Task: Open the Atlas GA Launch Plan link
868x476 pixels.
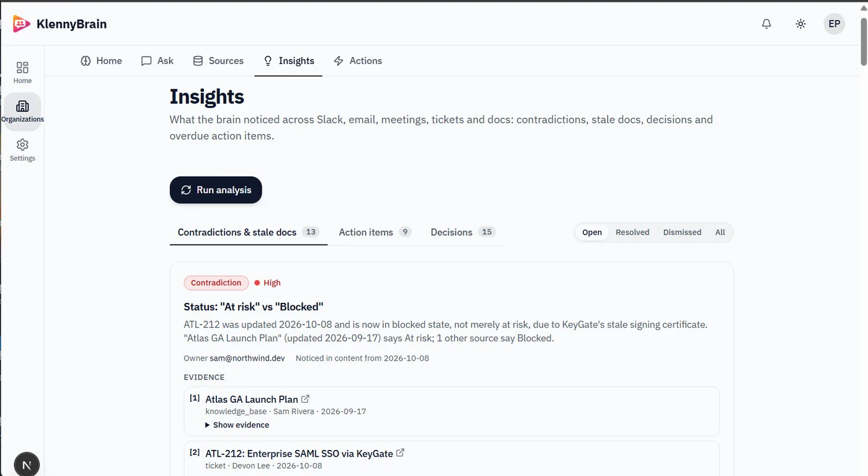Action: coord(252,399)
